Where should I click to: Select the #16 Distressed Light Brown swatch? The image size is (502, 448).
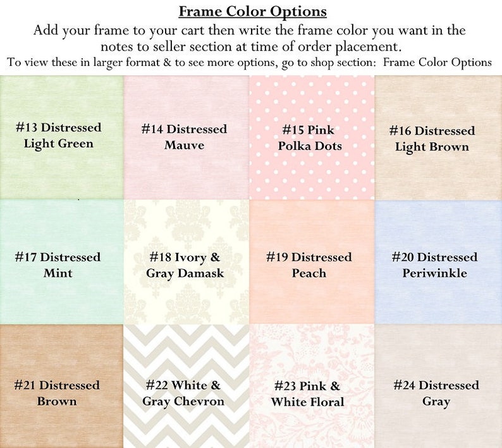[x=438, y=137]
